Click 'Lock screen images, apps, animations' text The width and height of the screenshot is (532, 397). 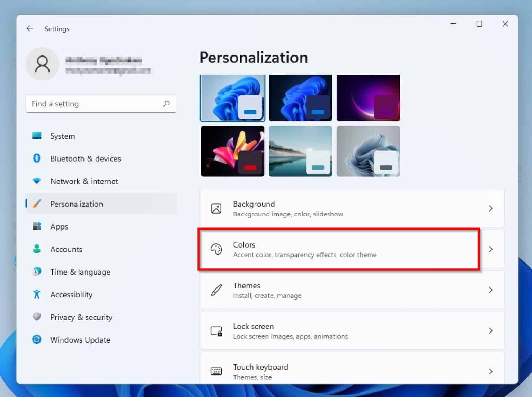pyautogui.click(x=291, y=336)
